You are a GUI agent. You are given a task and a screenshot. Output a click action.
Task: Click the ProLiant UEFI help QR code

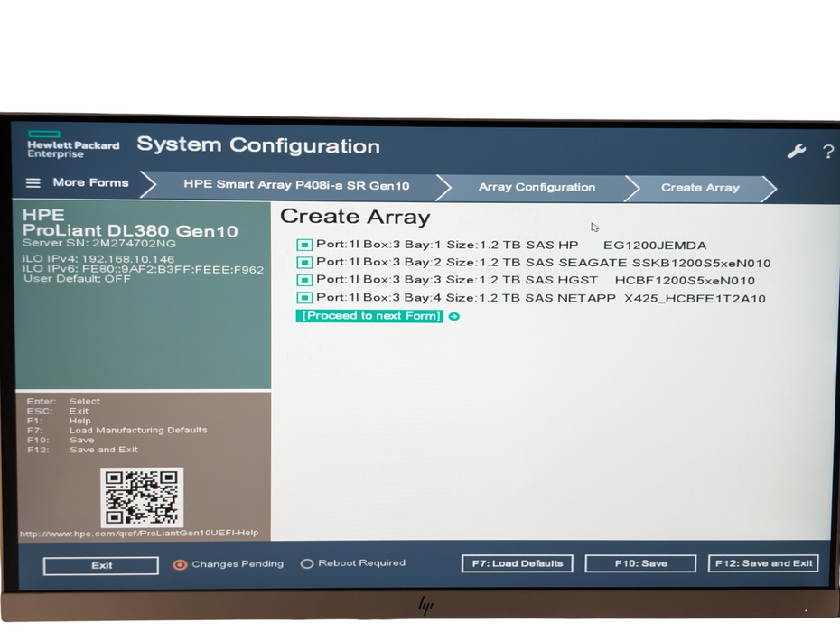point(142,497)
